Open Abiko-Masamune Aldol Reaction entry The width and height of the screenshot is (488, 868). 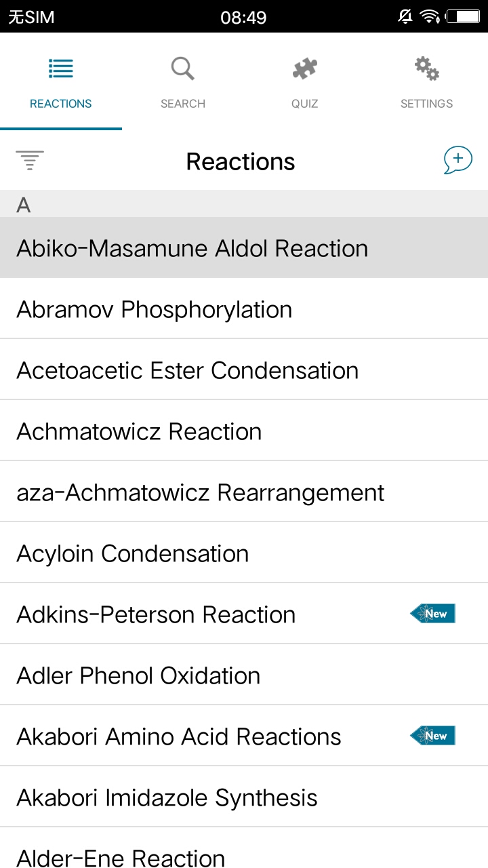192,248
